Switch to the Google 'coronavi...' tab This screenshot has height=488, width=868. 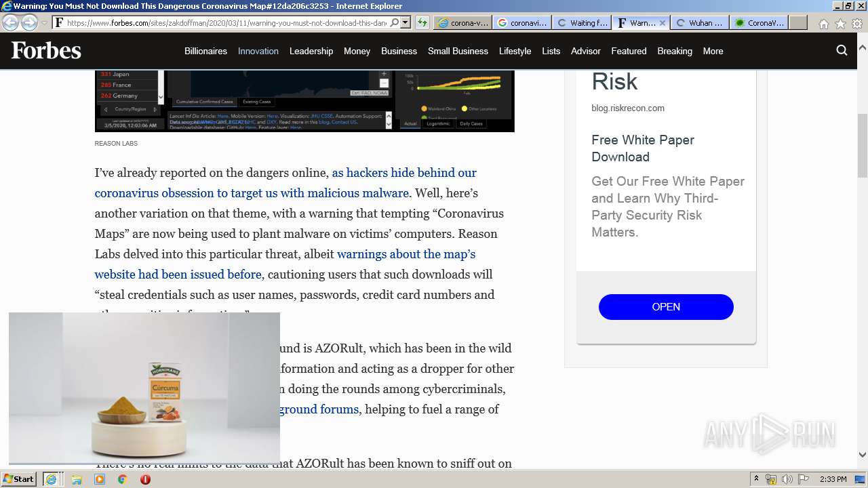pyautogui.click(x=521, y=22)
